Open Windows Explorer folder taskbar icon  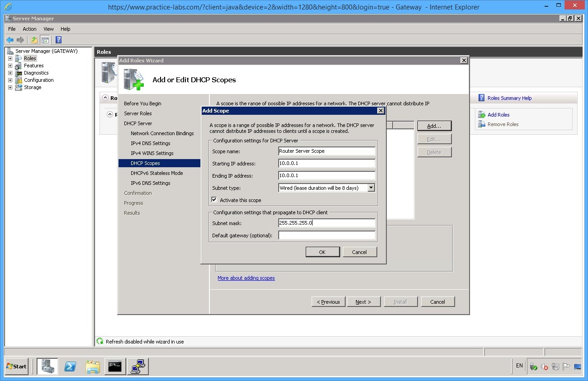point(93,367)
